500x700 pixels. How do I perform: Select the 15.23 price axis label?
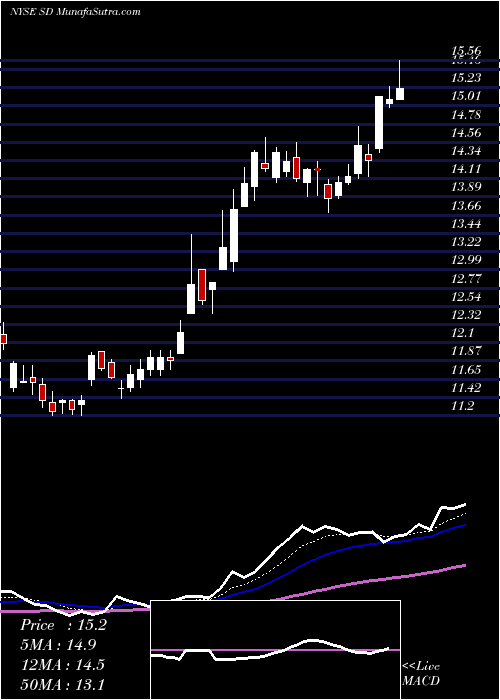point(466,78)
